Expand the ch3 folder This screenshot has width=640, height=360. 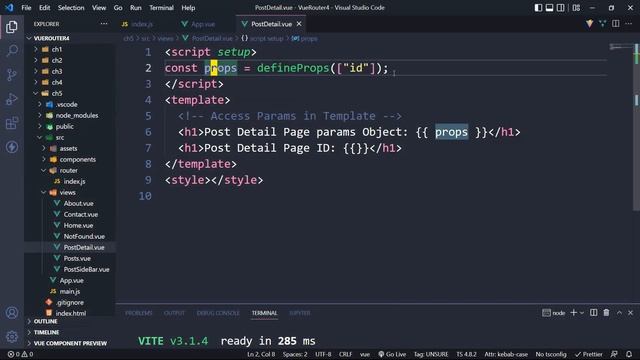click(57, 71)
